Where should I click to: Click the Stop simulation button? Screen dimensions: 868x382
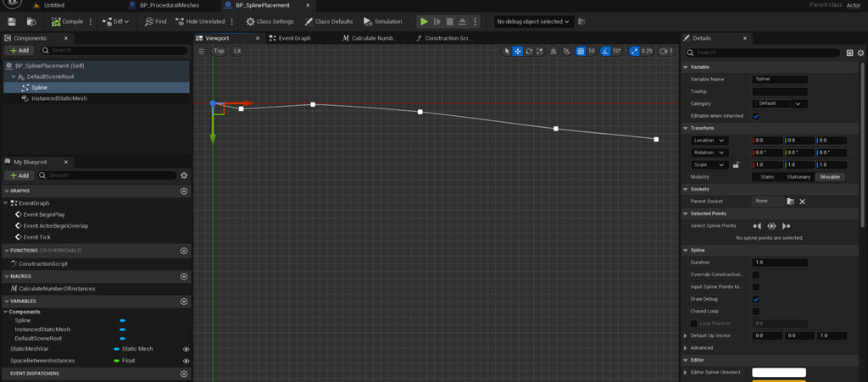[449, 21]
